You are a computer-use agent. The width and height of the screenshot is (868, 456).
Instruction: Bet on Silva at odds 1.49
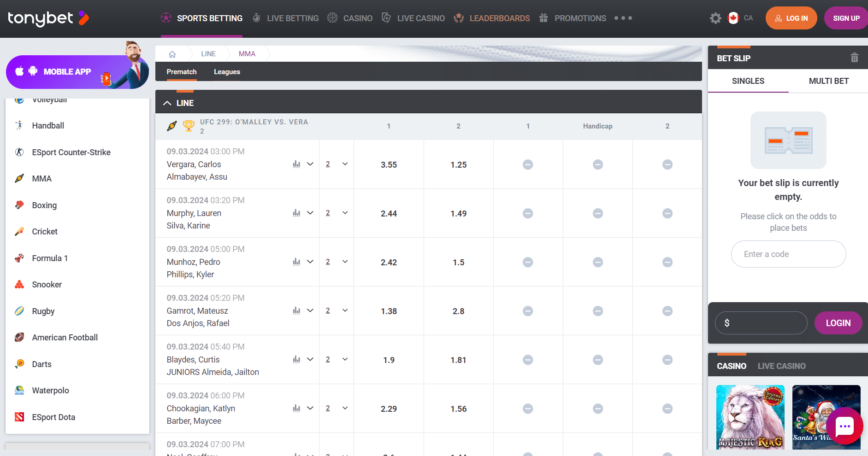point(459,213)
